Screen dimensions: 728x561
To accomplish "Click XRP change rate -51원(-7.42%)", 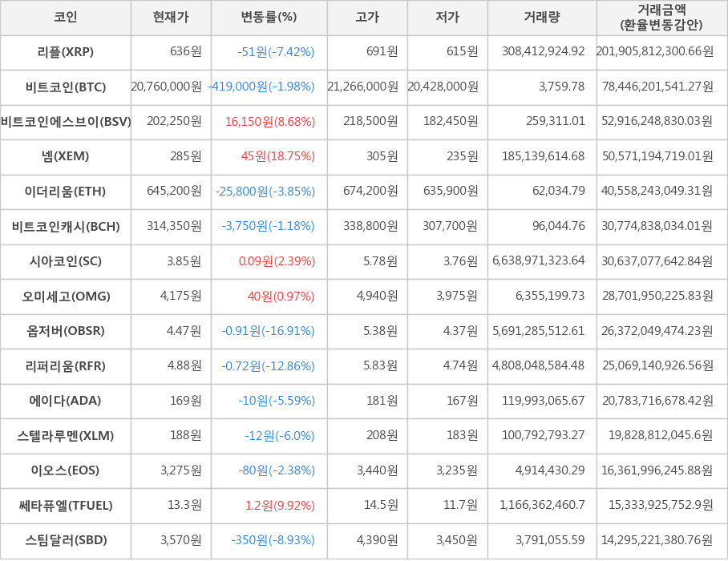I will [x=276, y=52].
